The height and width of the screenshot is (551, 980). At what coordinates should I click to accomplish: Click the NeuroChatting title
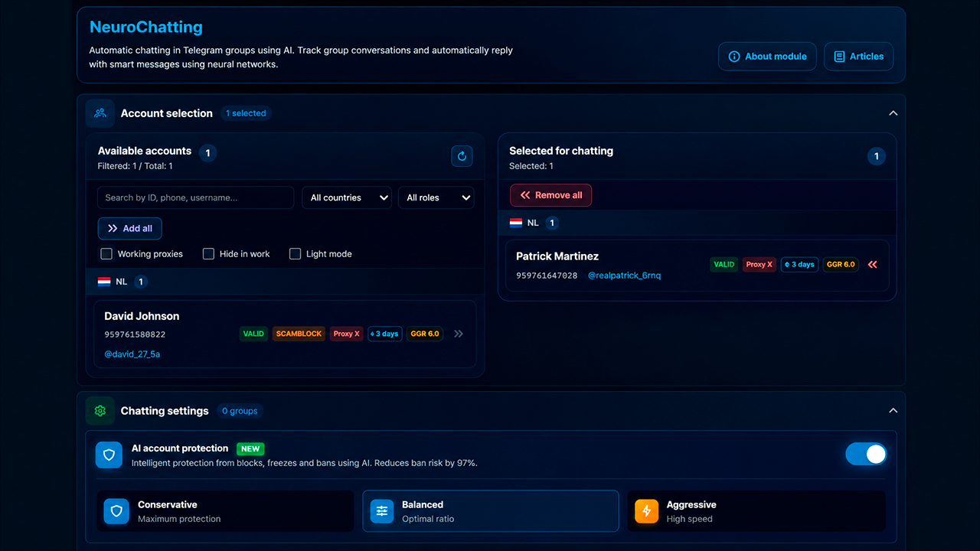(146, 27)
